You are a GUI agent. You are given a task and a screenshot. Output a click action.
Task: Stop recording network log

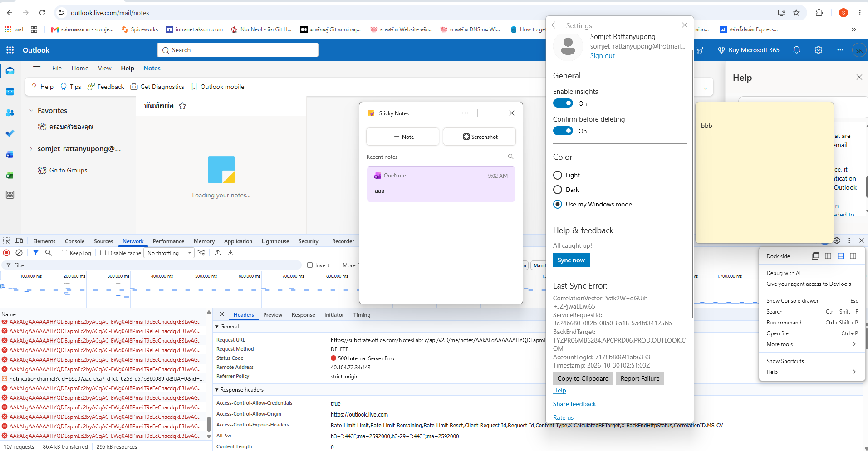(x=6, y=253)
